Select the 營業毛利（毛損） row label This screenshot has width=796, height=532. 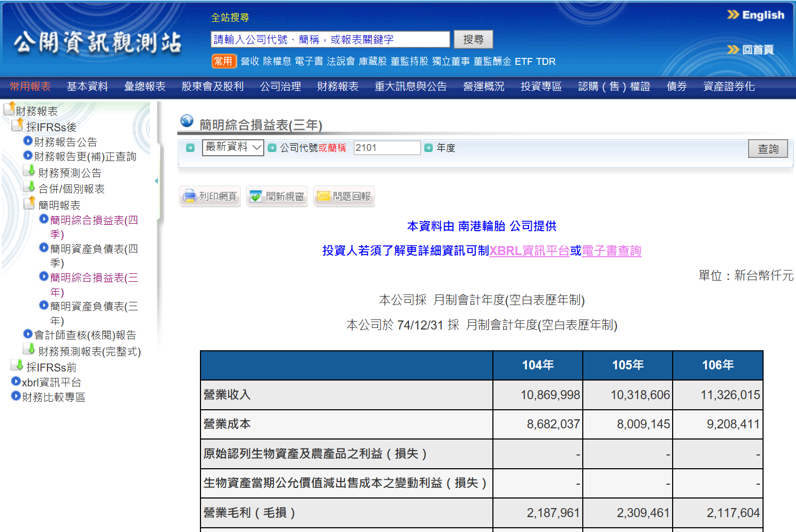(x=249, y=513)
